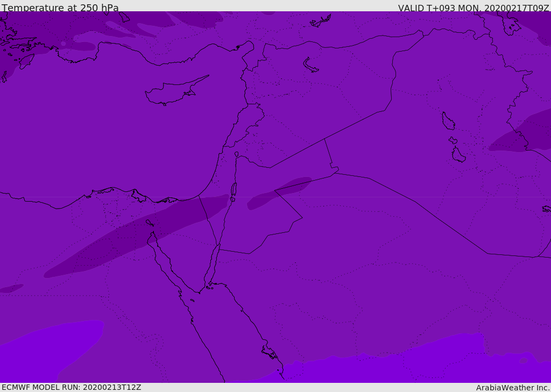551x392 pixels.
Task: Click the 'ArabiaWeather Inc.' credit text
Action: pos(513,388)
